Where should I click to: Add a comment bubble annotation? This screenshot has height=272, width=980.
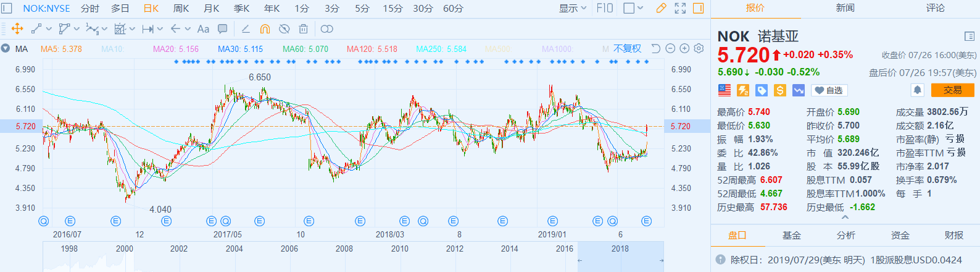coord(223,29)
